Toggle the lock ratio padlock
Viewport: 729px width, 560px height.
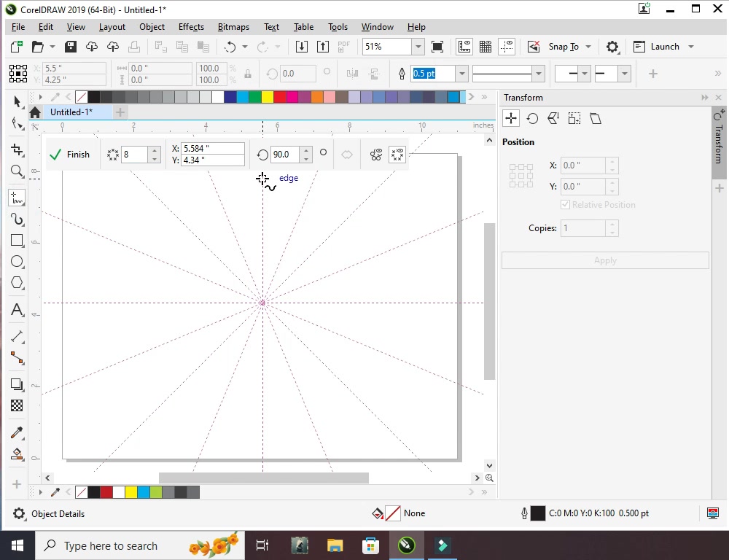pos(248,74)
